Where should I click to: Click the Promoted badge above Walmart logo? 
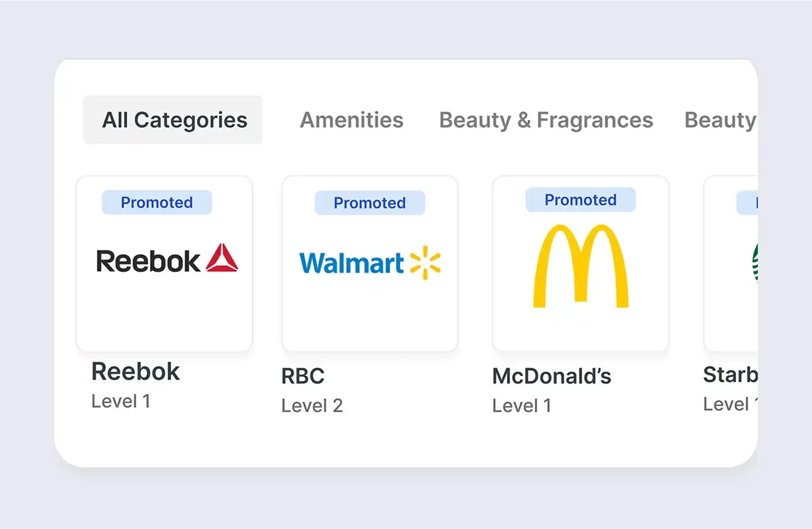(x=370, y=203)
